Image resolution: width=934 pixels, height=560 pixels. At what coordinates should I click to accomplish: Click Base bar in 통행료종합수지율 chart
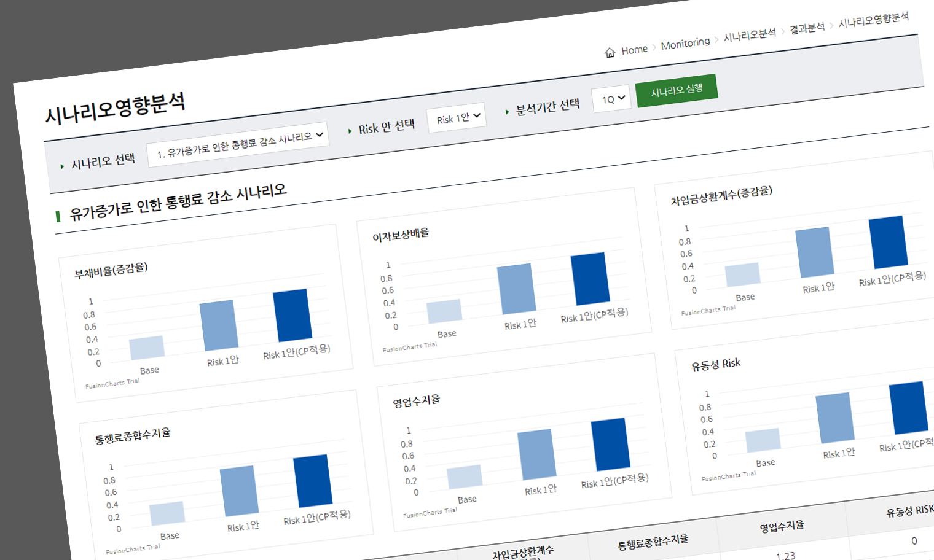click(167, 513)
